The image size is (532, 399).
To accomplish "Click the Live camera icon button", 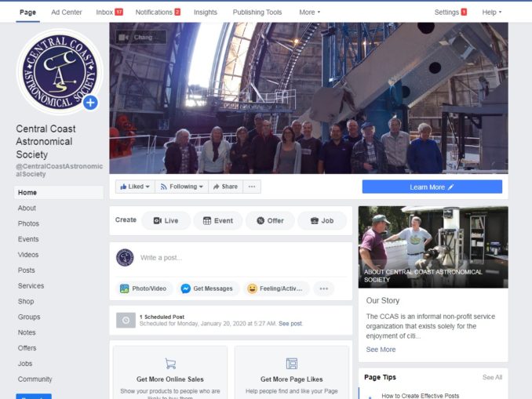I will pyautogui.click(x=166, y=221).
